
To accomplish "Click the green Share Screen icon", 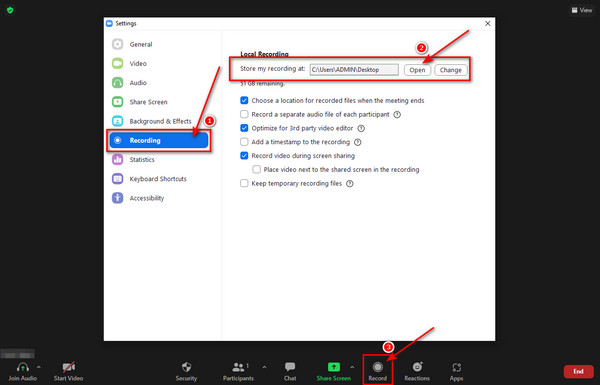I will tap(334, 367).
